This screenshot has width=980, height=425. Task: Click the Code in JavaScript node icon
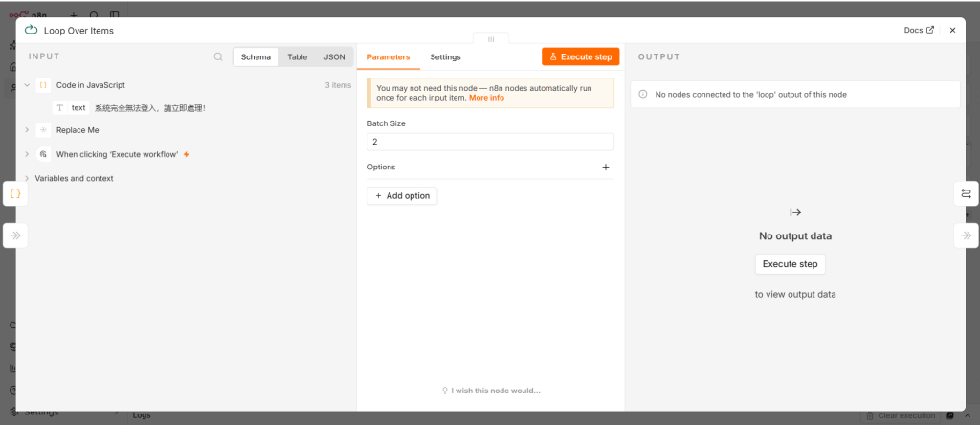(43, 85)
